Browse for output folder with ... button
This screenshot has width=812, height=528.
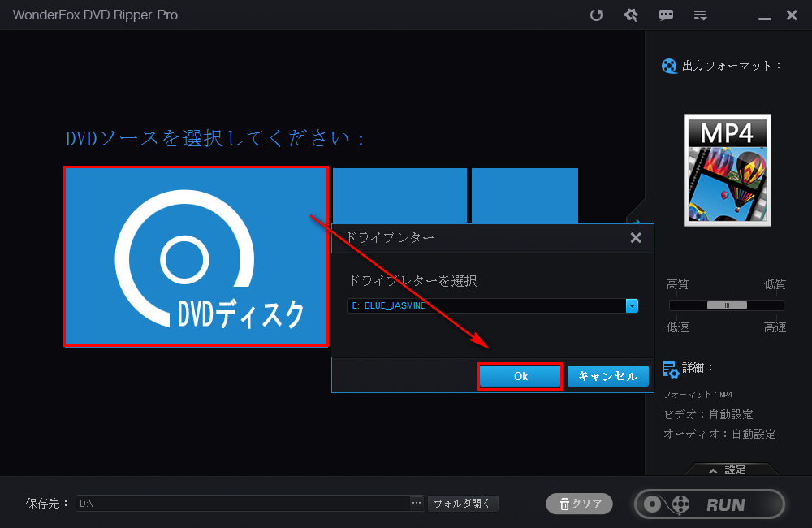point(417,503)
